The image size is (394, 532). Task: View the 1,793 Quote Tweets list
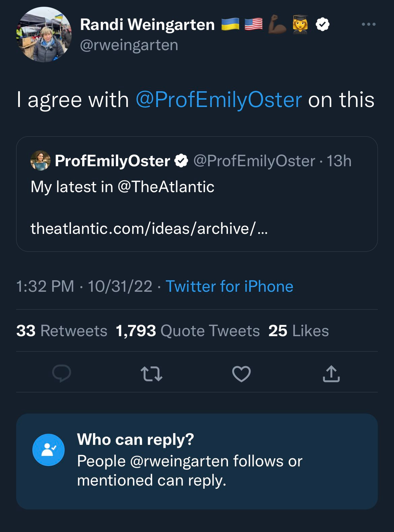click(188, 331)
